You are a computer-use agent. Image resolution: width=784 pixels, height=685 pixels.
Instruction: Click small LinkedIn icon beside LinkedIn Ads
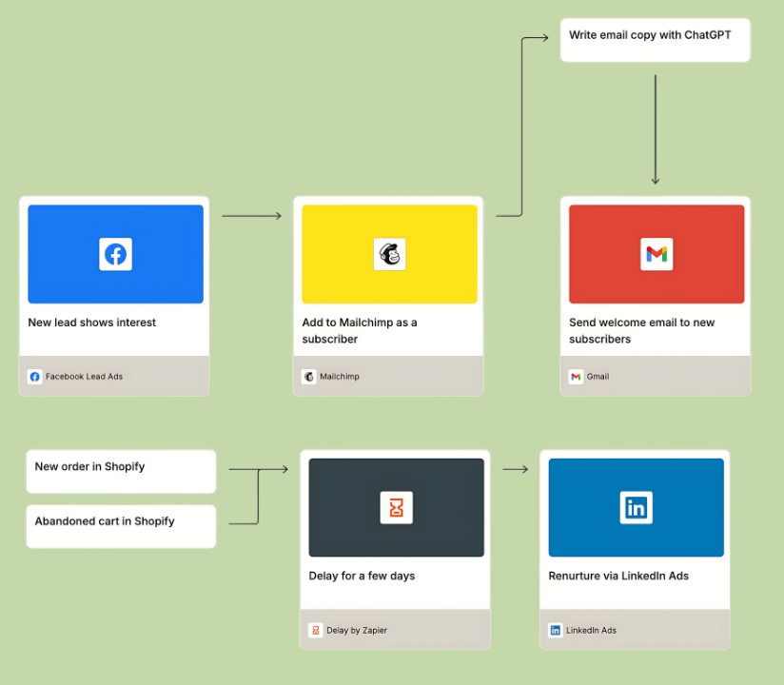tap(556, 631)
